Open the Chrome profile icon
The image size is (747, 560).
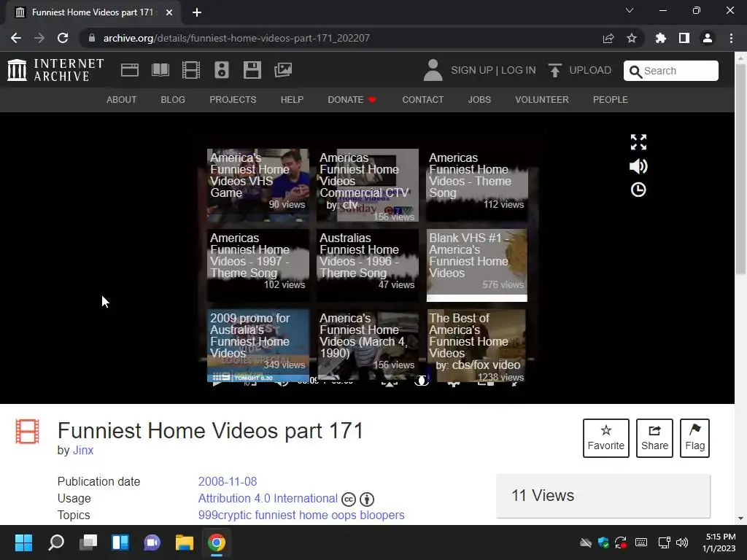[x=708, y=38]
